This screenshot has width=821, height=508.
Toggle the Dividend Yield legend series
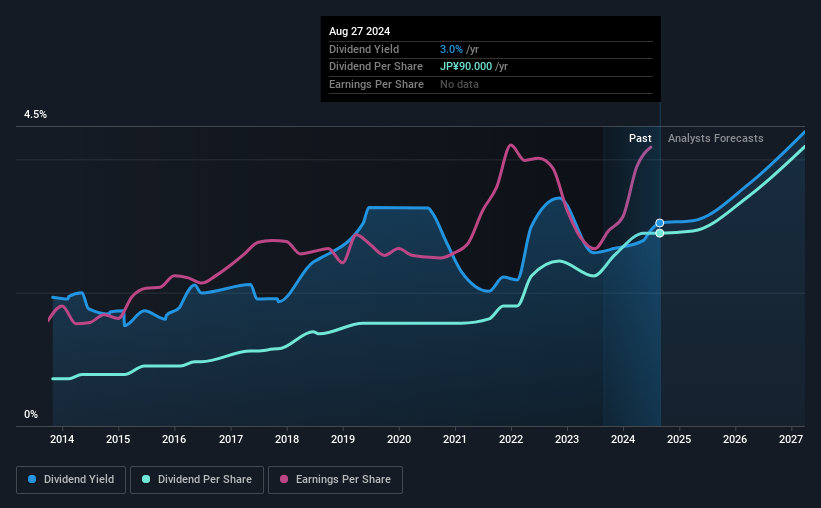coord(71,480)
